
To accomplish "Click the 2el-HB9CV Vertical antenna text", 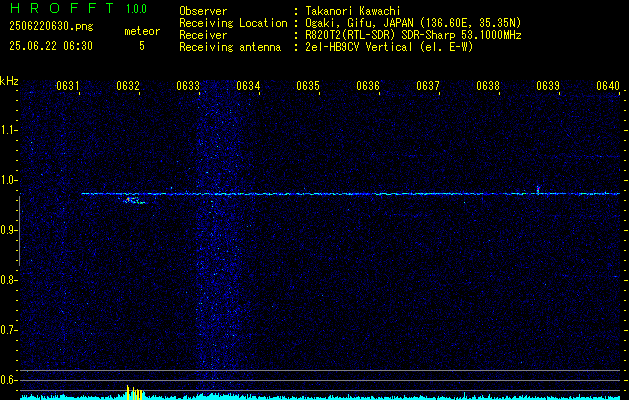I will click(x=389, y=47).
